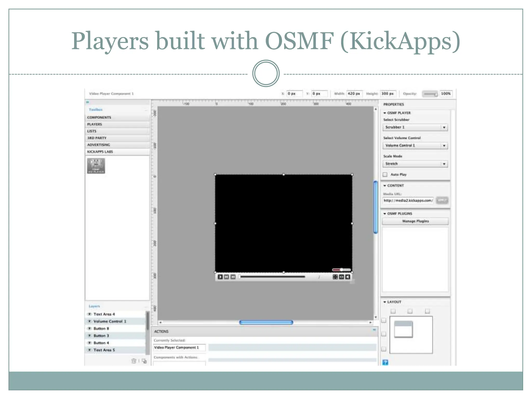532x399 pixels.
Task: Click the trash delete-layer icon in Layers panel
Action: point(134,361)
